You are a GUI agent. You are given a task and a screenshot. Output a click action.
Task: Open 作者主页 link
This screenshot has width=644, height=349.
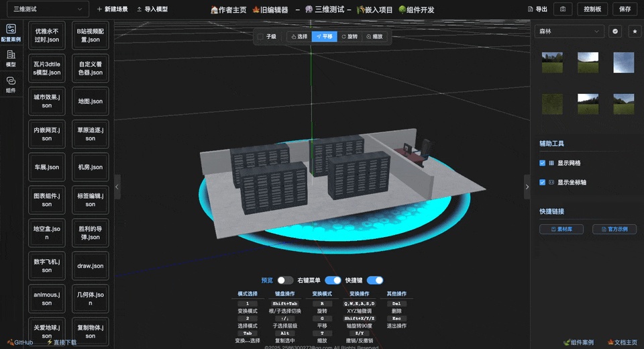point(228,10)
